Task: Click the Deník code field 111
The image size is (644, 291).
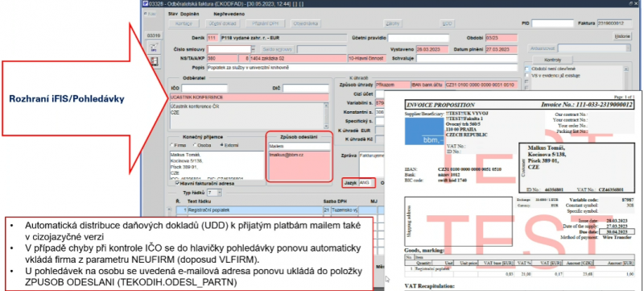Action: pos(213,38)
